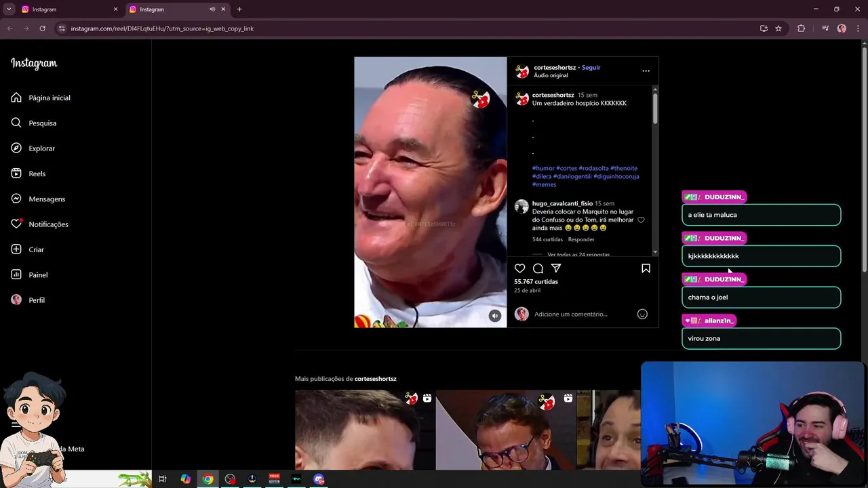Open the #thenoite hashtag
Viewport: 868px width, 488px height.
(x=624, y=168)
